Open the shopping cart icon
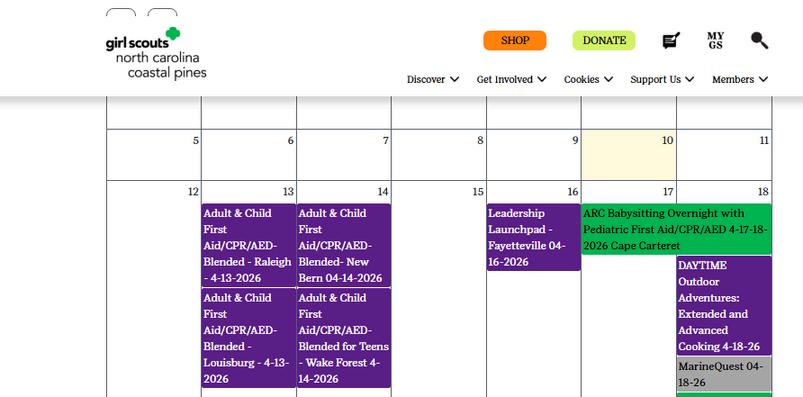 (x=671, y=40)
